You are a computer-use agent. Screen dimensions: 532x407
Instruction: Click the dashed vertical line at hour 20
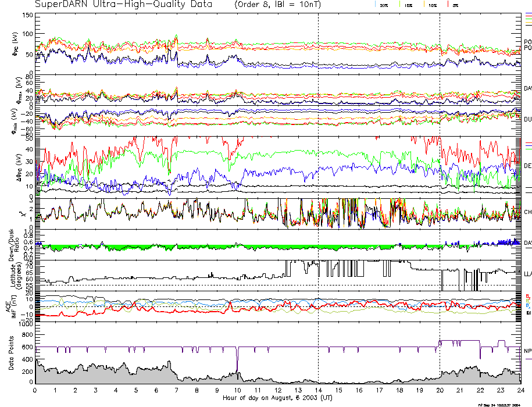coord(440,174)
